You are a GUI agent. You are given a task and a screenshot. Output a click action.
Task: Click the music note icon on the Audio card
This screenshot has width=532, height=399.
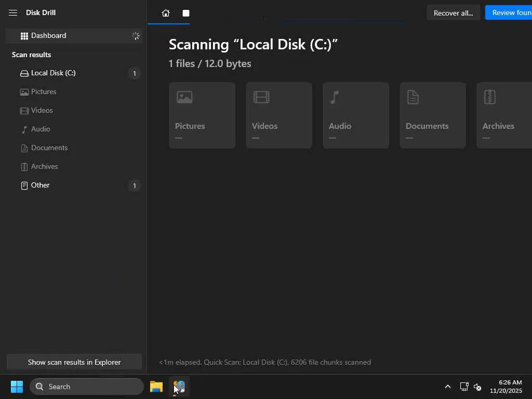(x=335, y=97)
